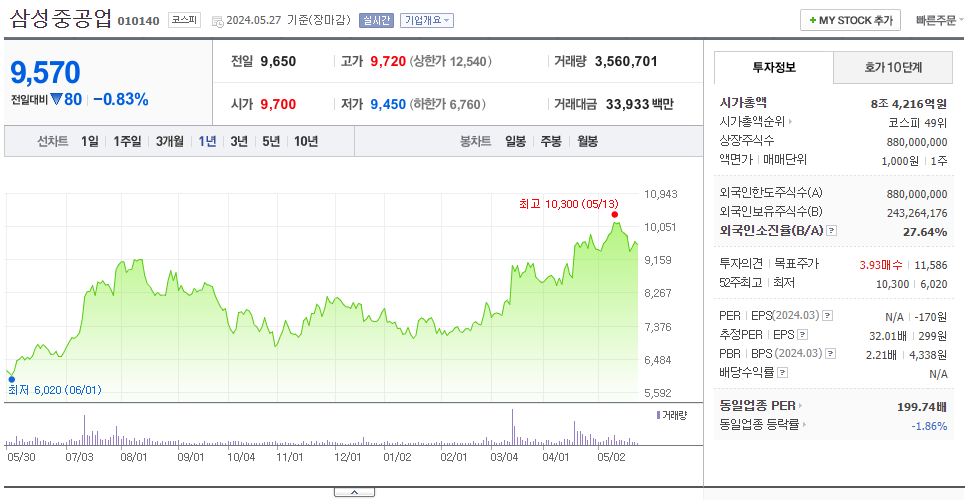The image size is (968, 500).
Task: Click the 상한가 12,540 text
Action: [x=451, y=62]
